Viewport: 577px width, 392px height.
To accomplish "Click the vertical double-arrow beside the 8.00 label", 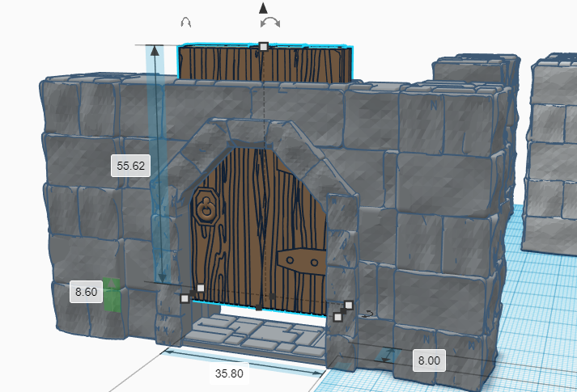I will click(x=389, y=356).
